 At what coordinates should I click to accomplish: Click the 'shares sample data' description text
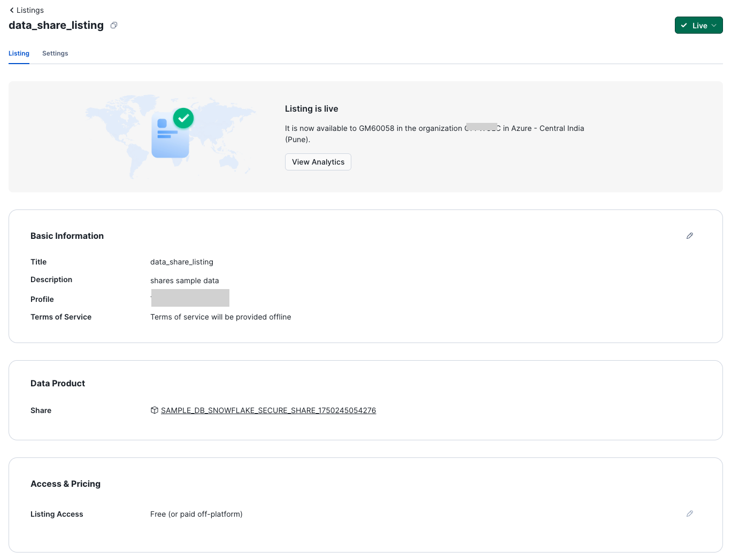pyautogui.click(x=184, y=281)
